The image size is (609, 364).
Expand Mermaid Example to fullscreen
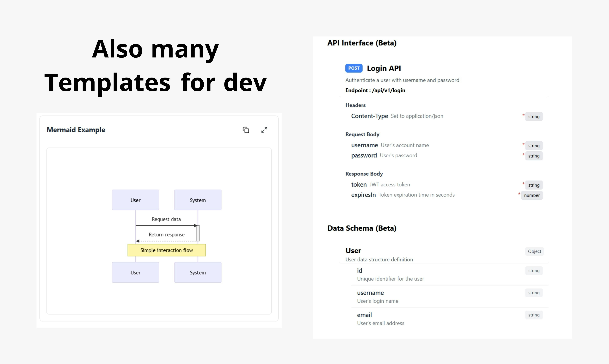click(264, 130)
